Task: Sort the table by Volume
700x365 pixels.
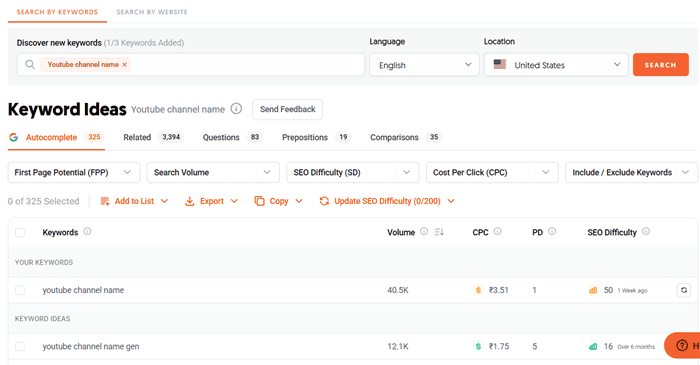Action: pos(439,232)
